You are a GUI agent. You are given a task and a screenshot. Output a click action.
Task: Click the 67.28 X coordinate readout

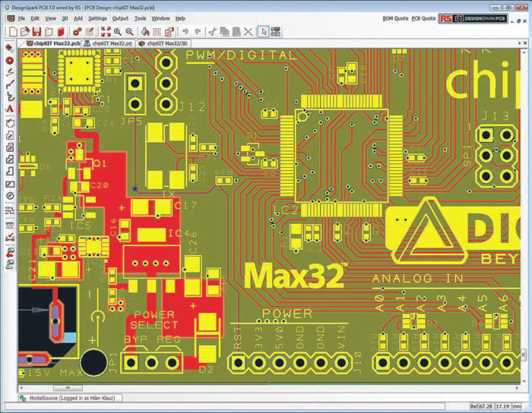pos(486,406)
